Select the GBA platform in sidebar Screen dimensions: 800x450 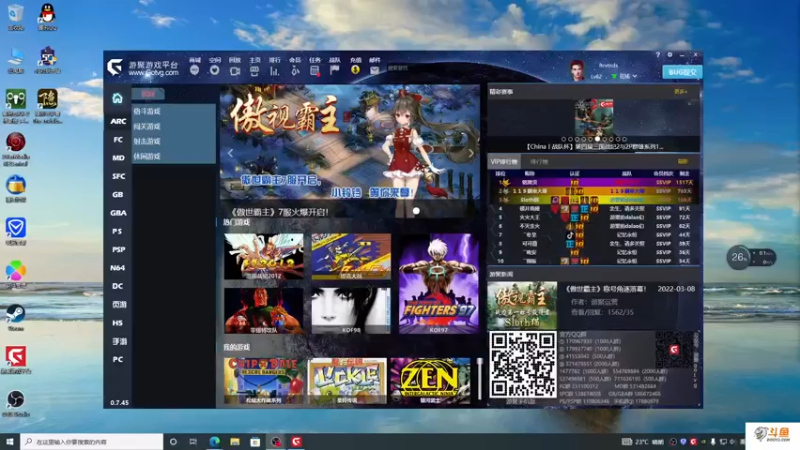tap(118, 213)
